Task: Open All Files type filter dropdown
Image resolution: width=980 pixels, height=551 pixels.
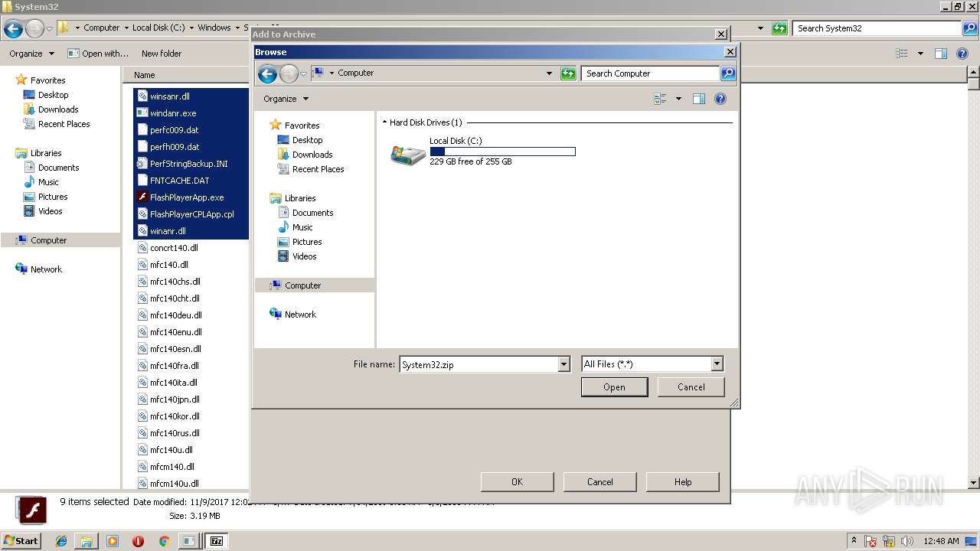Action: coord(717,364)
